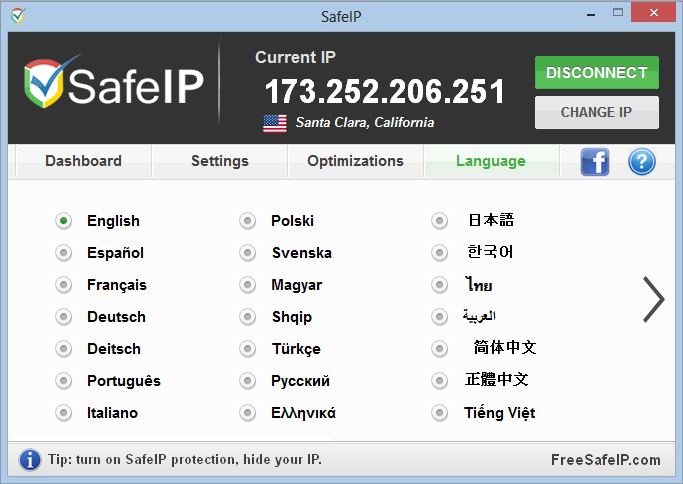Viewport: 683px width, 484px height.
Task: Select Polski language radio button
Action: pyautogui.click(x=247, y=221)
